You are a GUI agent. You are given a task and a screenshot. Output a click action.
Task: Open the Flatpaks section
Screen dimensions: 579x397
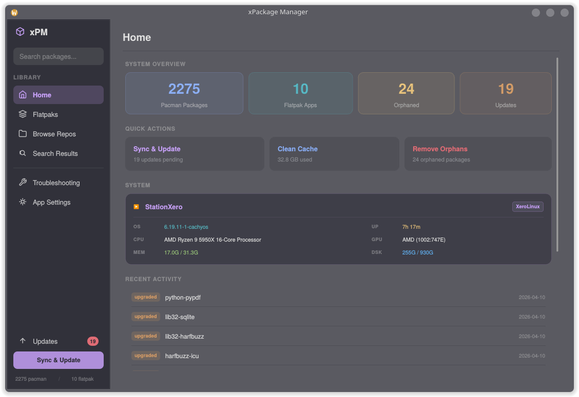point(58,114)
